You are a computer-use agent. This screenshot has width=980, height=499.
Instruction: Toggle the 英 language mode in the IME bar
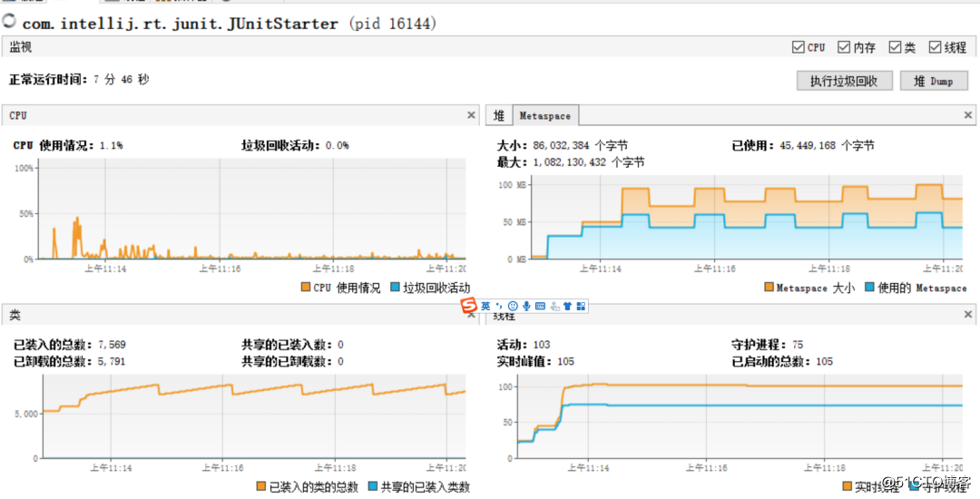[x=485, y=306]
